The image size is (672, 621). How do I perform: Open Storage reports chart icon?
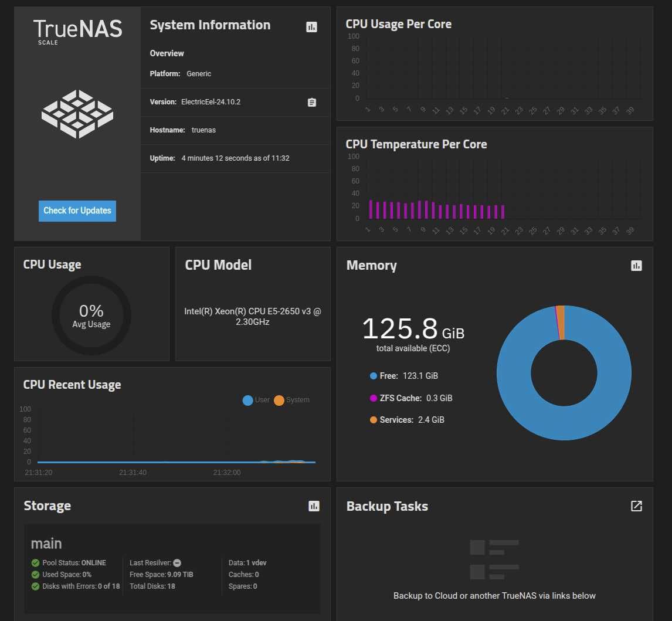point(314,506)
